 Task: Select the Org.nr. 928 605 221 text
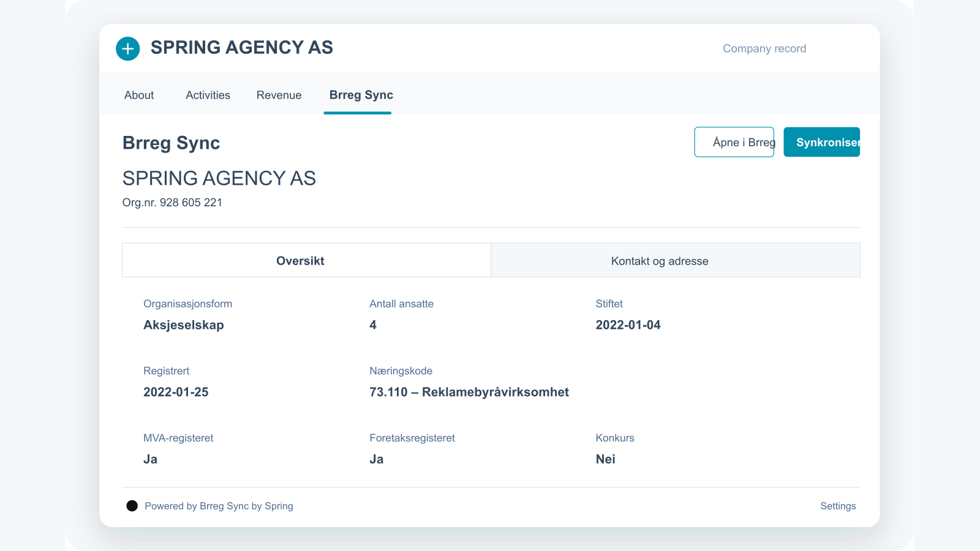(172, 203)
